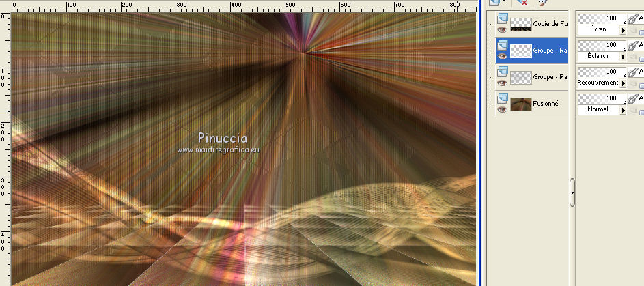Click link icon in the Recouvrement layer row

(633, 72)
